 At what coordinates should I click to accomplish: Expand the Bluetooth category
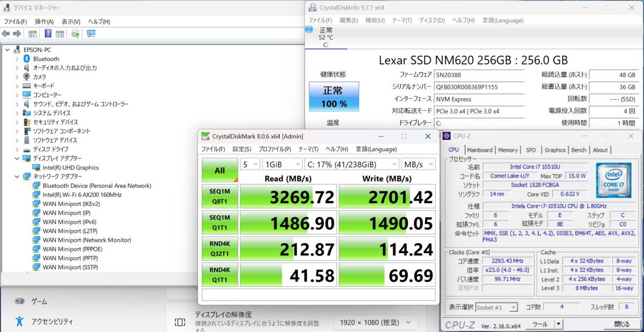[x=17, y=59]
